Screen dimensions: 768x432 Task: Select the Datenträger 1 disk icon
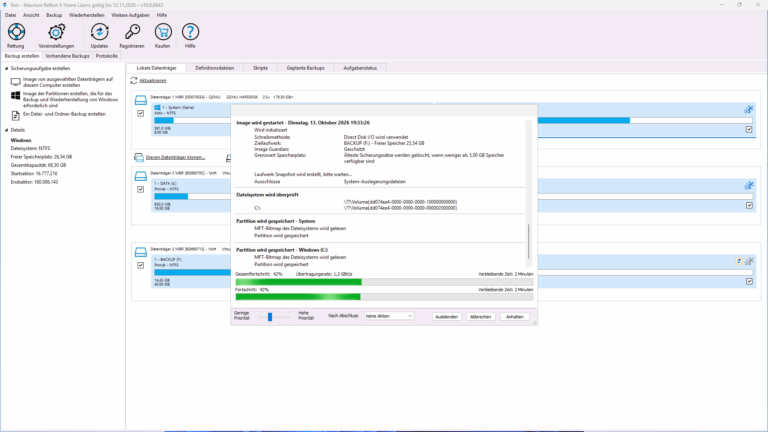point(141,100)
